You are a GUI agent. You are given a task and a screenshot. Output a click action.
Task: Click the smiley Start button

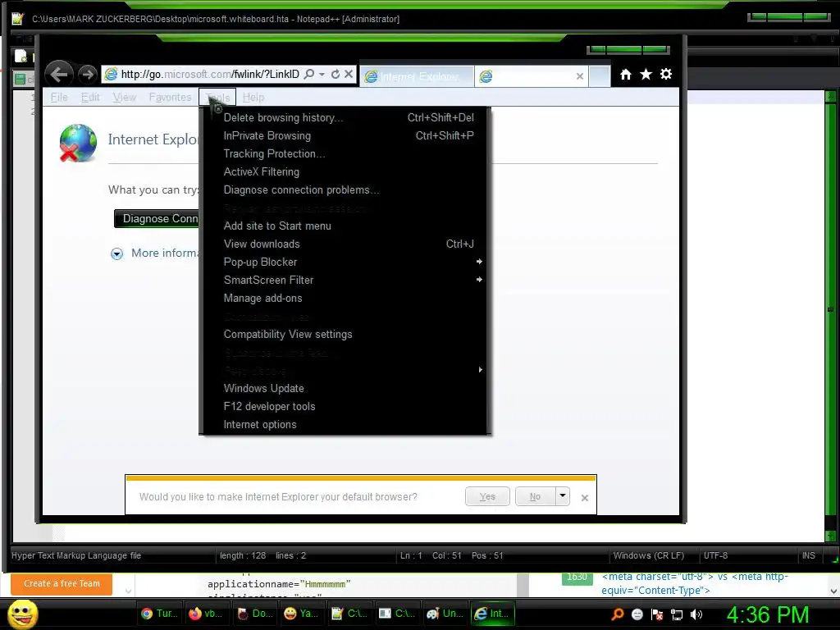click(x=23, y=614)
